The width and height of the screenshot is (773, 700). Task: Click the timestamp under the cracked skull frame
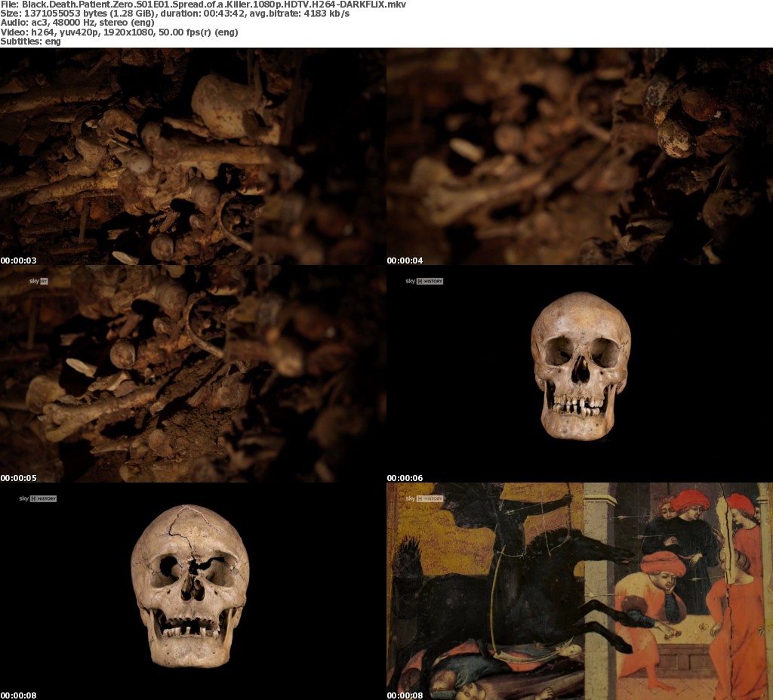[18, 695]
